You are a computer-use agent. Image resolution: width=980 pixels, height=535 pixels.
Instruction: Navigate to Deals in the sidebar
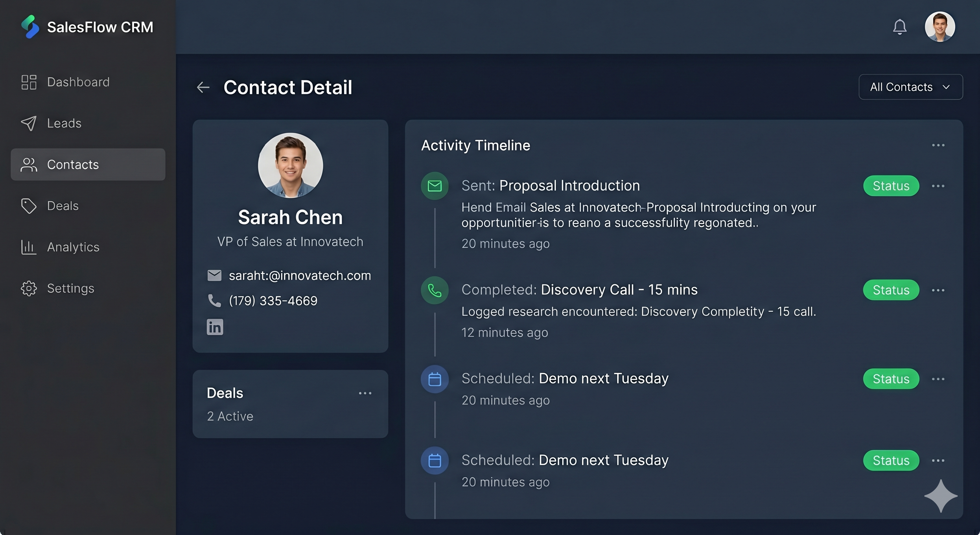[63, 206]
